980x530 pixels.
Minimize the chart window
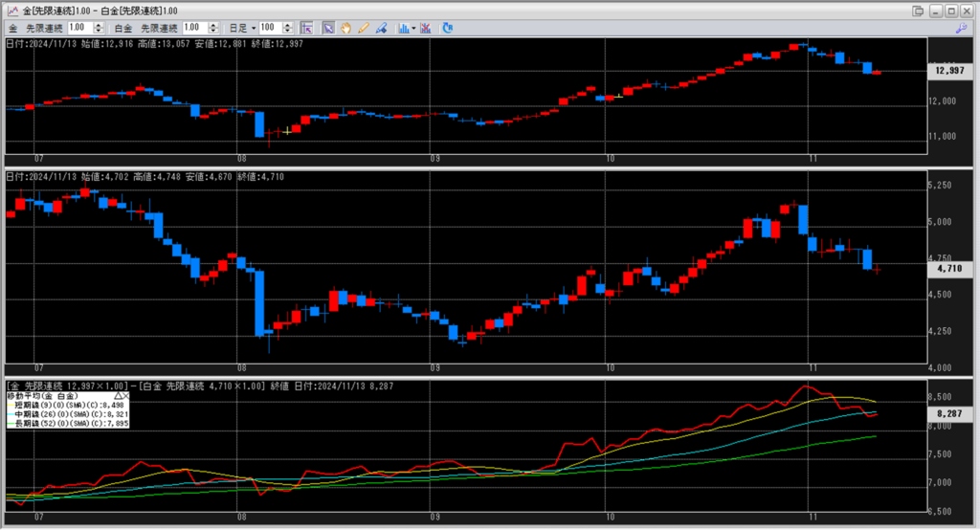pyautogui.click(x=936, y=11)
